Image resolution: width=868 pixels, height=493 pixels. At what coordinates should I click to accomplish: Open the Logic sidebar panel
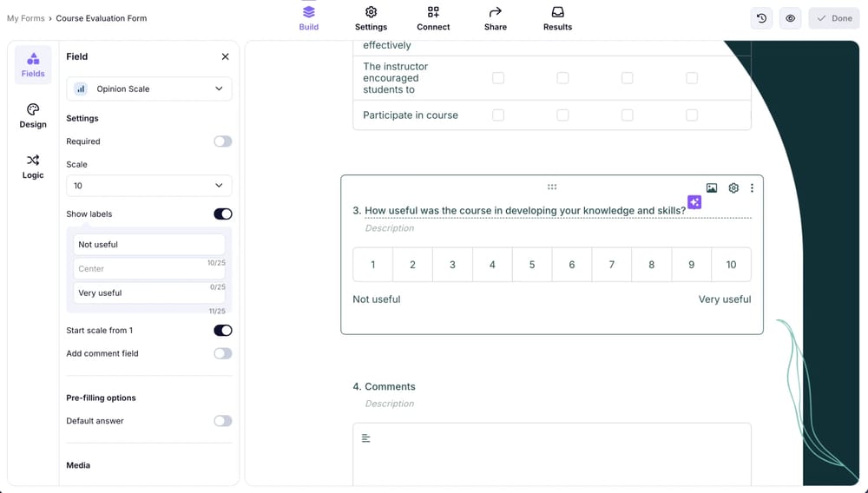pos(33,167)
